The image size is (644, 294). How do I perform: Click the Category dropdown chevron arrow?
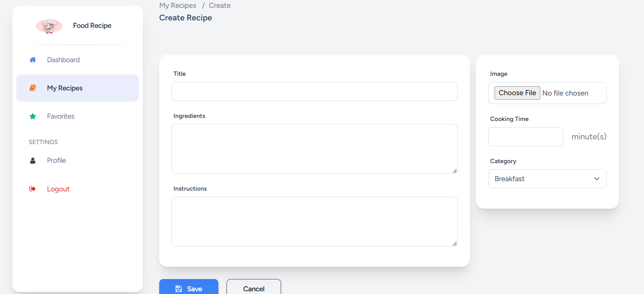coord(596,179)
